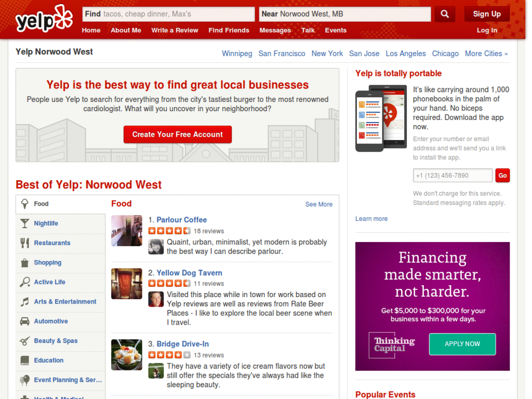Image resolution: width=532 pixels, height=399 pixels.
Task: Select the Active Life category tab
Action: point(60,282)
